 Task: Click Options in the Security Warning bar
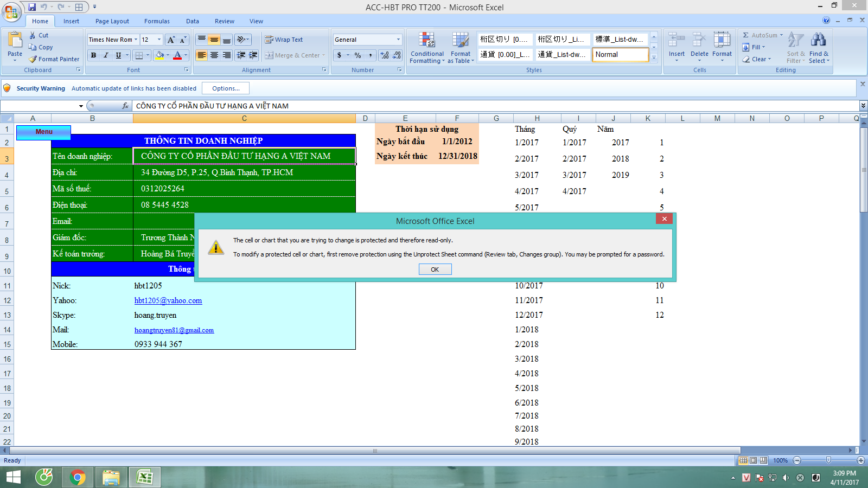[226, 88]
